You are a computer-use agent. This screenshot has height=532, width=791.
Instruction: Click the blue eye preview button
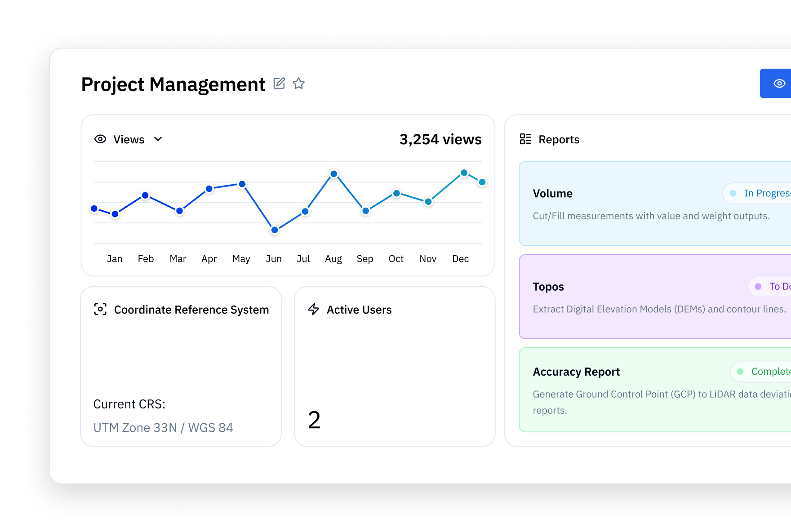click(775, 83)
